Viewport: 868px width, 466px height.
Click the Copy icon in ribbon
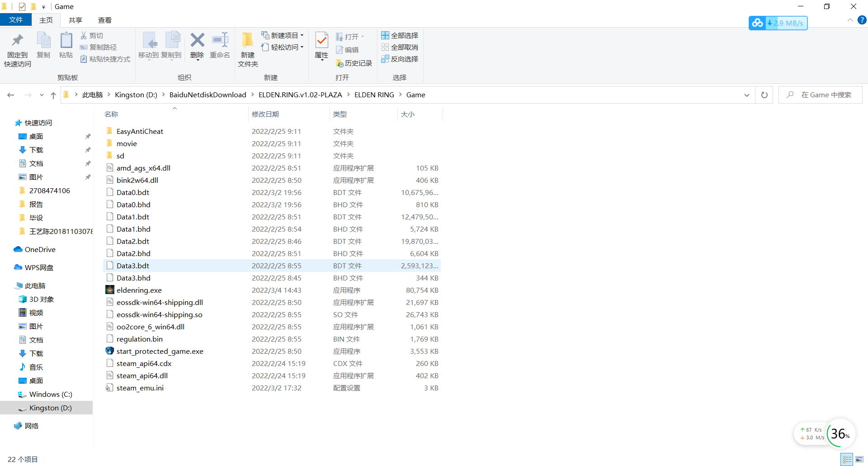tap(43, 41)
